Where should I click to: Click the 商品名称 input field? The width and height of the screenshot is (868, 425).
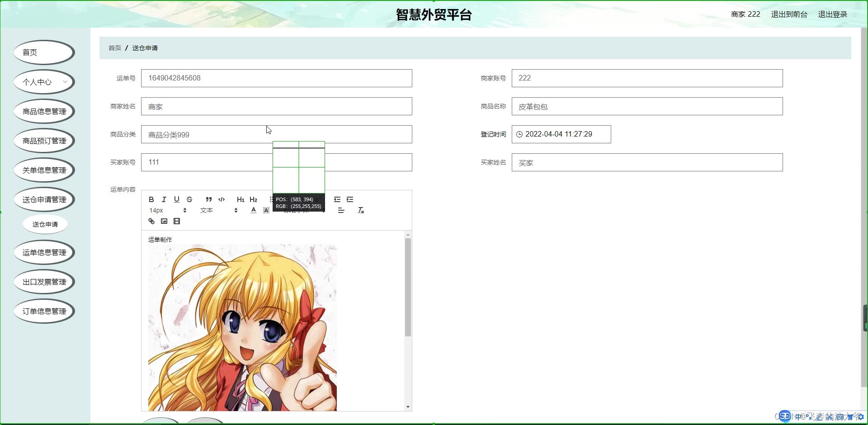click(x=647, y=106)
